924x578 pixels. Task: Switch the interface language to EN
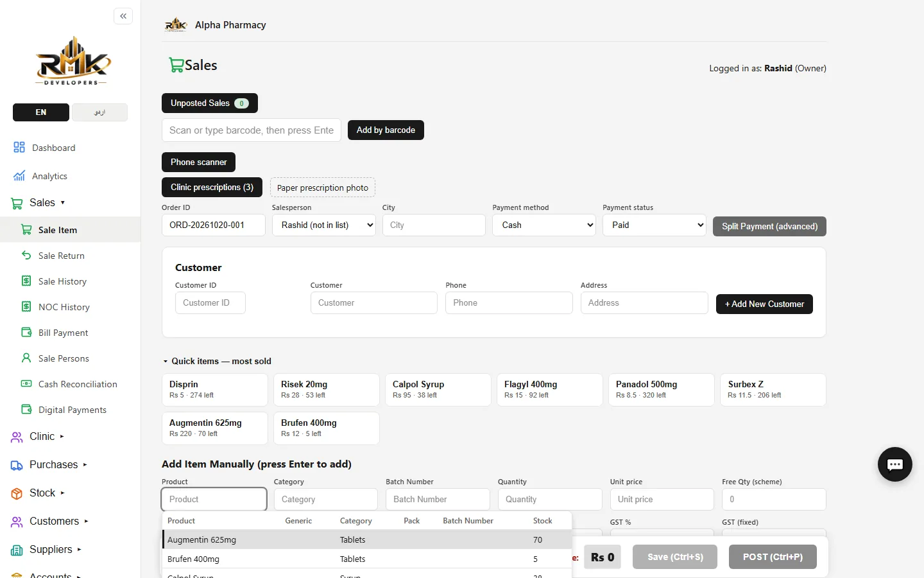pos(41,112)
